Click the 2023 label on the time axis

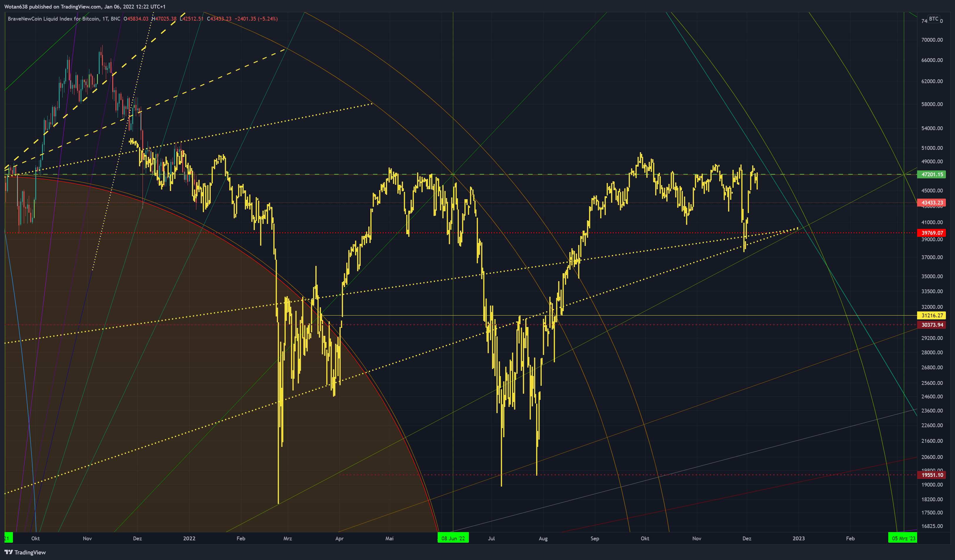tap(799, 538)
